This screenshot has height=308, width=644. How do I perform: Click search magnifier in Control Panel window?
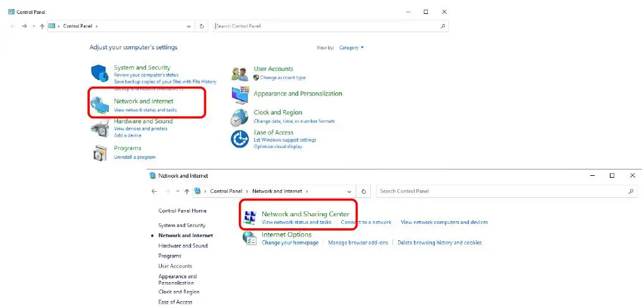[x=443, y=26]
